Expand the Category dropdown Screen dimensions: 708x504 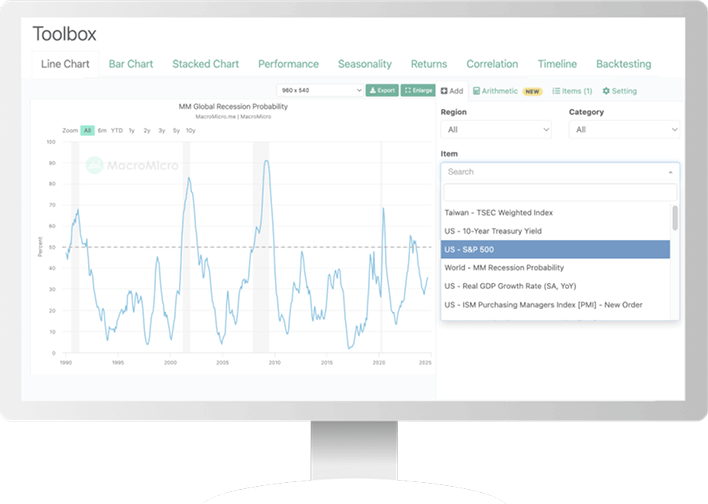coord(624,130)
